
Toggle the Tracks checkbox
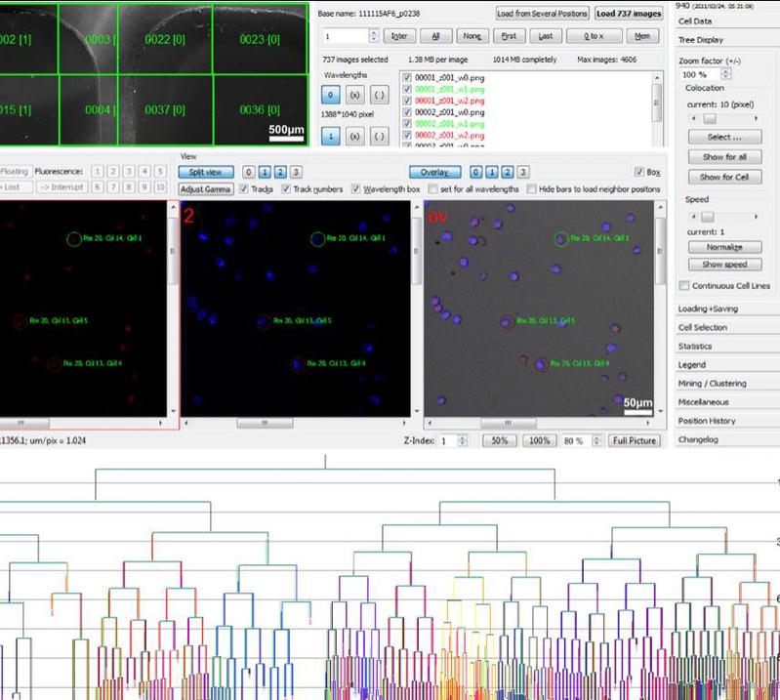pyautogui.click(x=242, y=189)
